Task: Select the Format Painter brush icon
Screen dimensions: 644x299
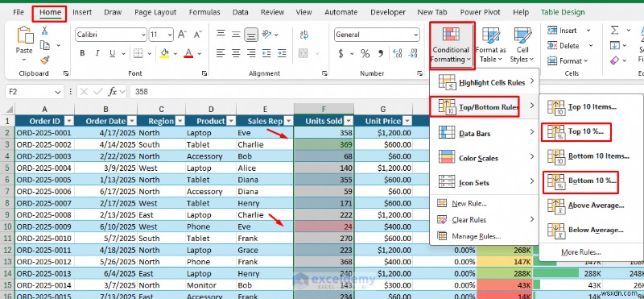Action: point(45,60)
